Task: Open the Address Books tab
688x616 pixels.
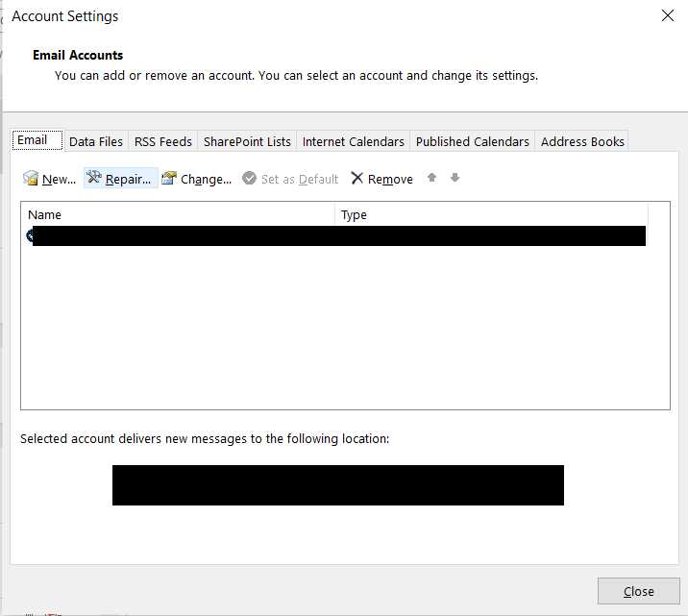Action: coord(582,141)
